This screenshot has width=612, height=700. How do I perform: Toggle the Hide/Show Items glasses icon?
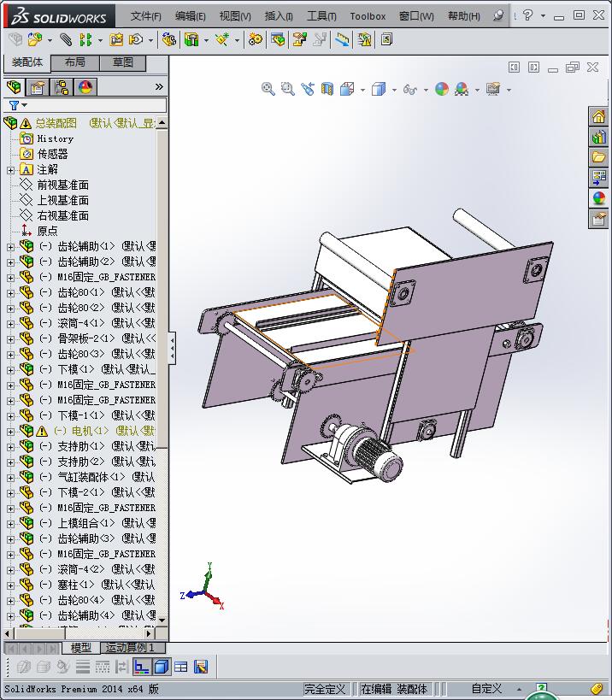pos(409,89)
